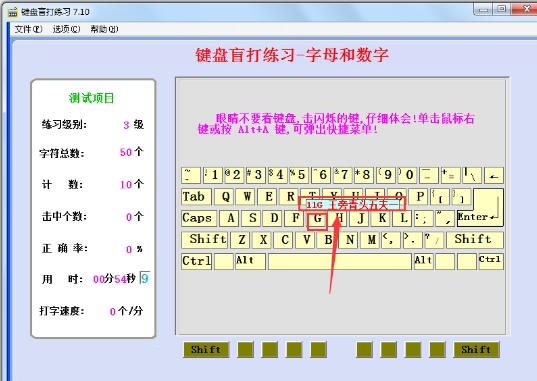Click the cyan seconds counter box
This screenshot has width=537, height=381.
(145, 278)
